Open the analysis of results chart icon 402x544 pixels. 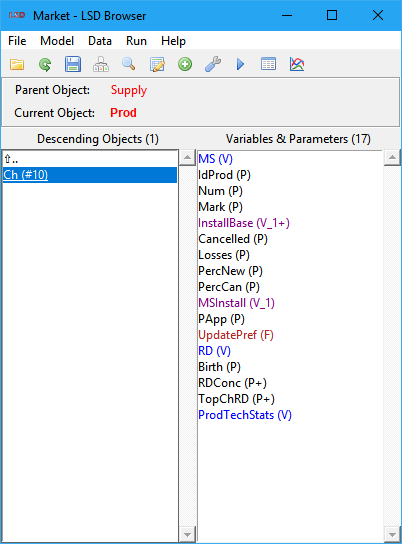click(297, 65)
